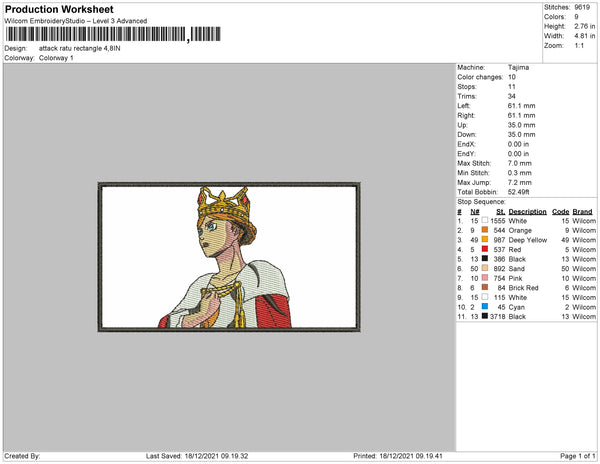Viewport: 600px width, 464px height.
Task: Click the Max Jump value '7.2 mm'
Action: (x=520, y=182)
